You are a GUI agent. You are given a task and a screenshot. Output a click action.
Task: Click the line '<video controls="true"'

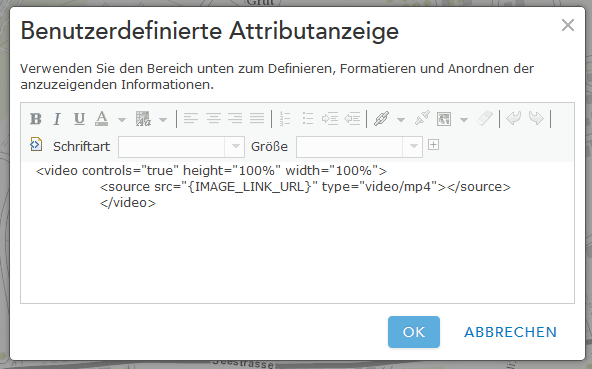click(x=211, y=171)
